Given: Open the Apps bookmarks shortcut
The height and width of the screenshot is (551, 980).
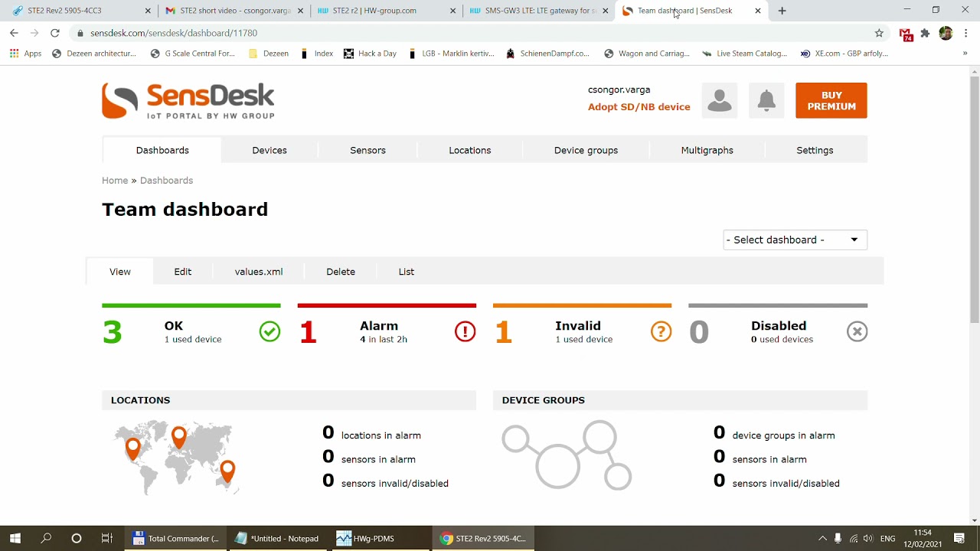Looking at the screenshot, I should tap(26, 54).
